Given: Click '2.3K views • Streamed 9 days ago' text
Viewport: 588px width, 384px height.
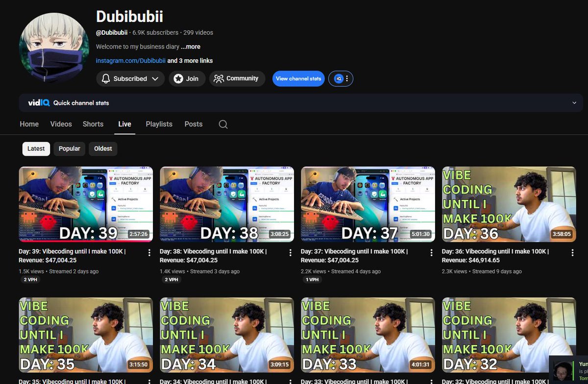Looking at the screenshot, I should coord(482,271).
